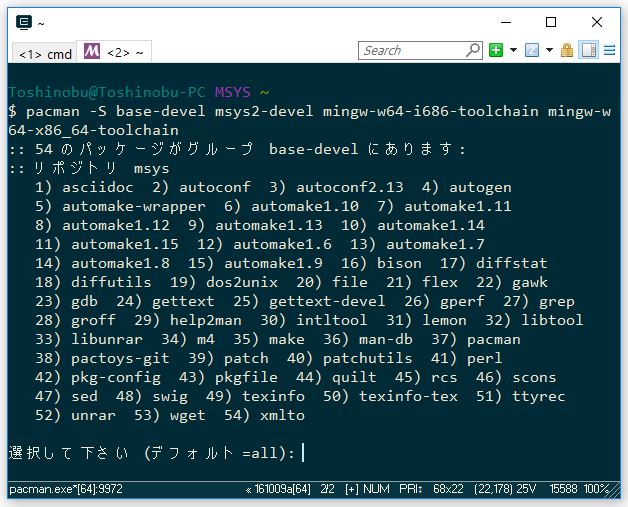The width and height of the screenshot is (628, 507).
Task: Click the magnifier icon in the search box
Action: pyautogui.click(x=473, y=50)
